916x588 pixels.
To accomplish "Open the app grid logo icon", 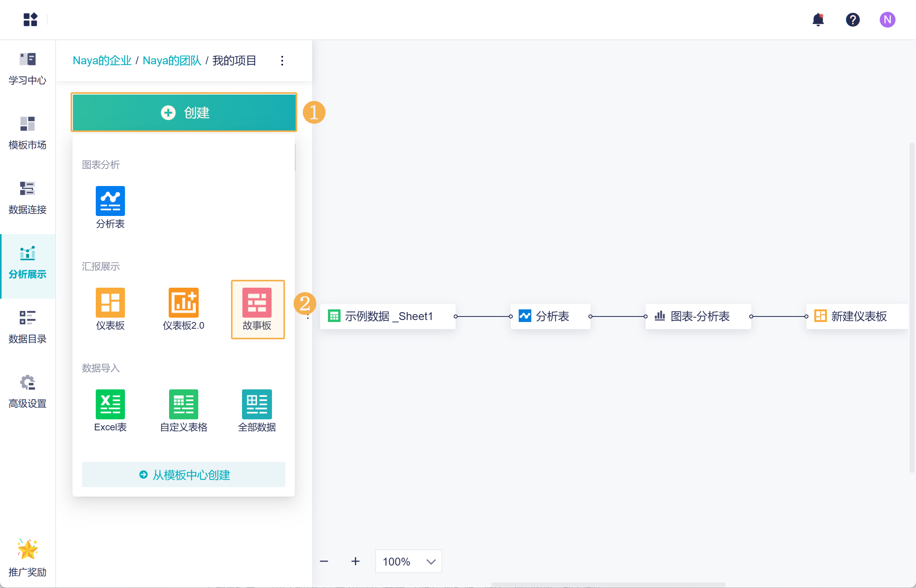I will tap(30, 19).
